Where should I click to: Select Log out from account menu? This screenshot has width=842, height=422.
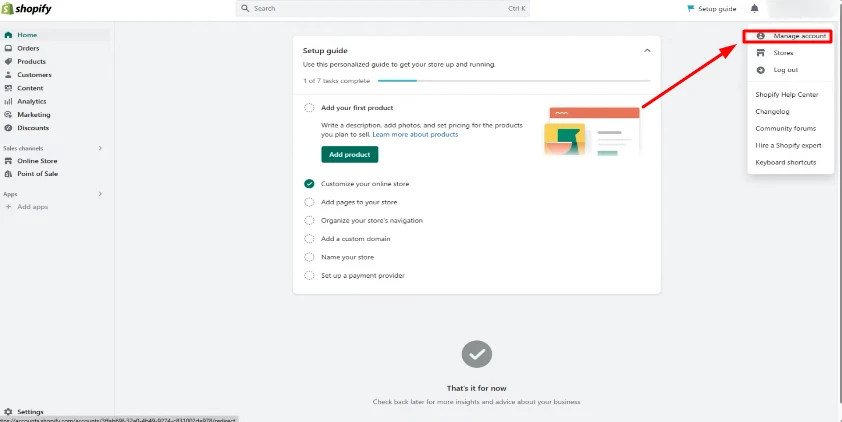pyautogui.click(x=786, y=70)
